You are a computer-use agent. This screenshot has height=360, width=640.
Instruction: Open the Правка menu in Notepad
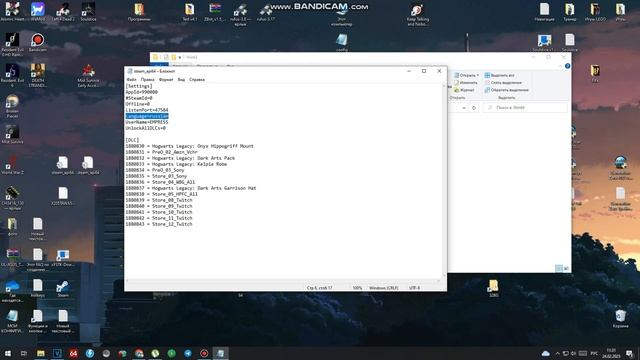(x=147, y=80)
